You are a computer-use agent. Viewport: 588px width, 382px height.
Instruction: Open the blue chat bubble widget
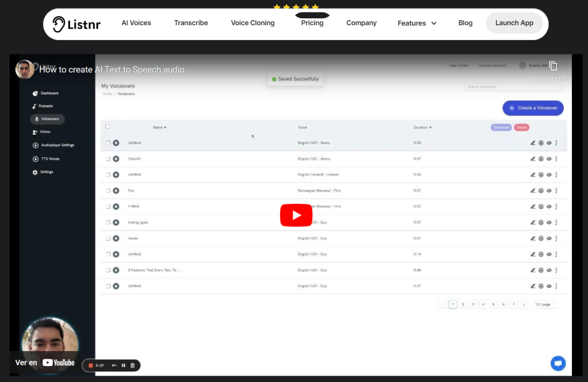[558, 363]
